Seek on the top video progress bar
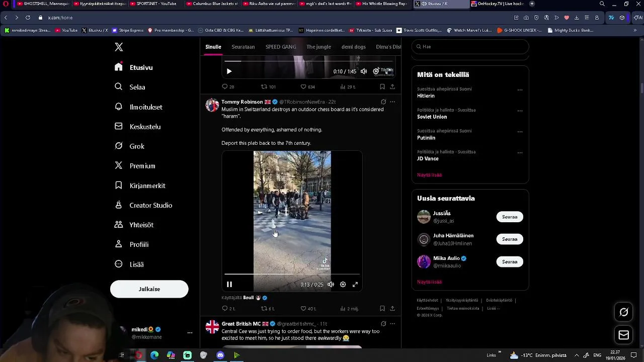This screenshot has height=362, width=644. click(x=308, y=61)
